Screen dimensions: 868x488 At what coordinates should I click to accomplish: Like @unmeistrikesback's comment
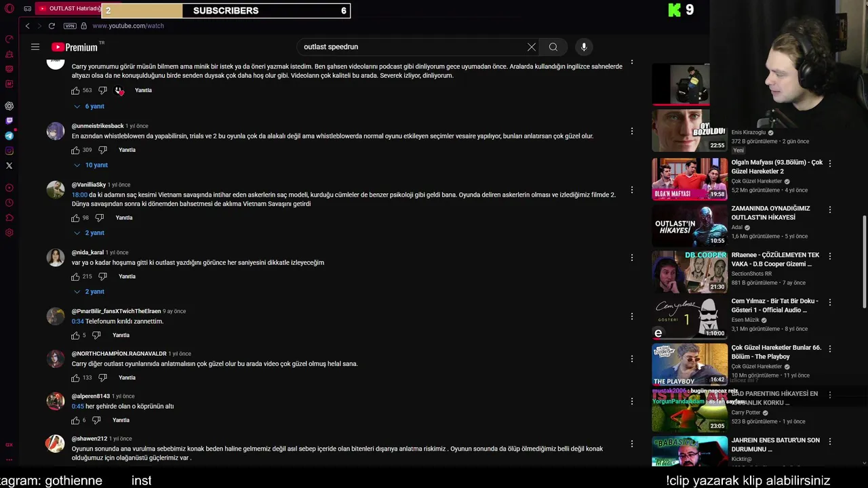point(75,150)
